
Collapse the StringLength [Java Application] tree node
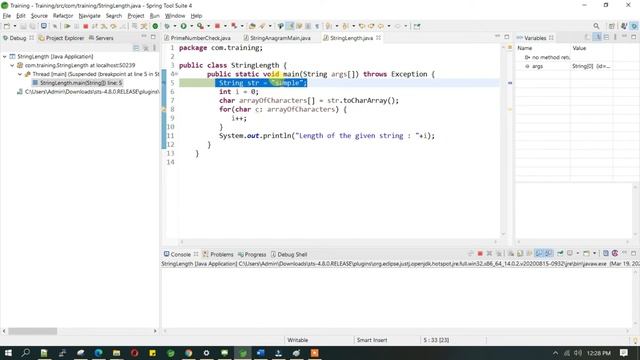click(4, 56)
